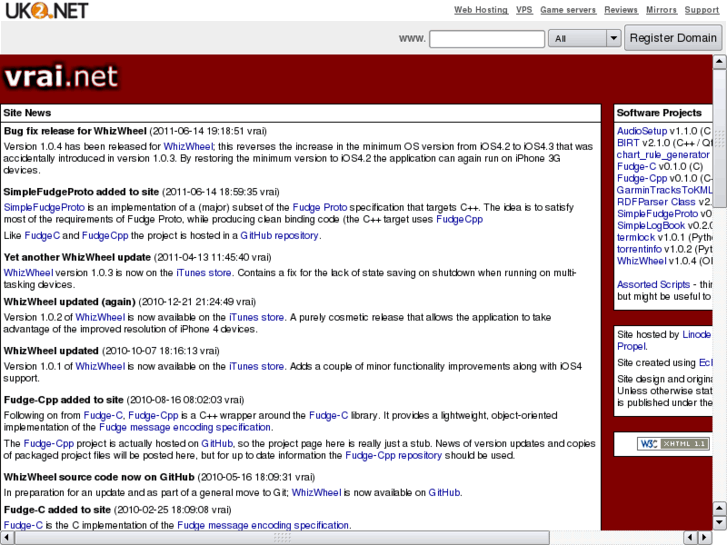727x545 pixels.
Task: Click GitHub link in 'actually hosted on' sentence
Action: tap(217, 444)
